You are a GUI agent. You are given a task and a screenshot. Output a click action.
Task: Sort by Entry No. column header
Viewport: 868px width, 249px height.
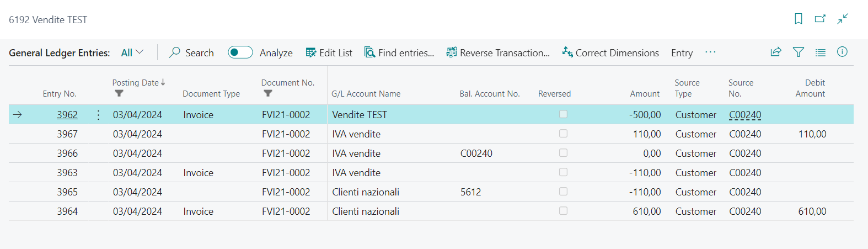tap(60, 94)
